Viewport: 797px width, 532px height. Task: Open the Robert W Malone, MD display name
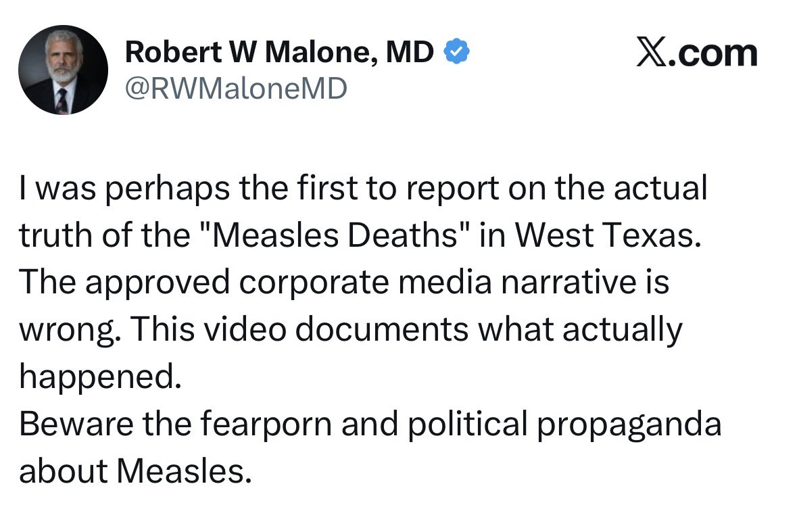click(x=279, y=52)
